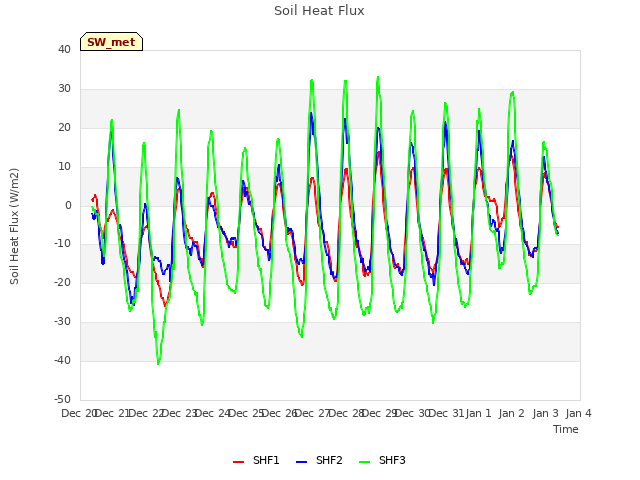Click the y-axis label 0

tap(68, 205)
